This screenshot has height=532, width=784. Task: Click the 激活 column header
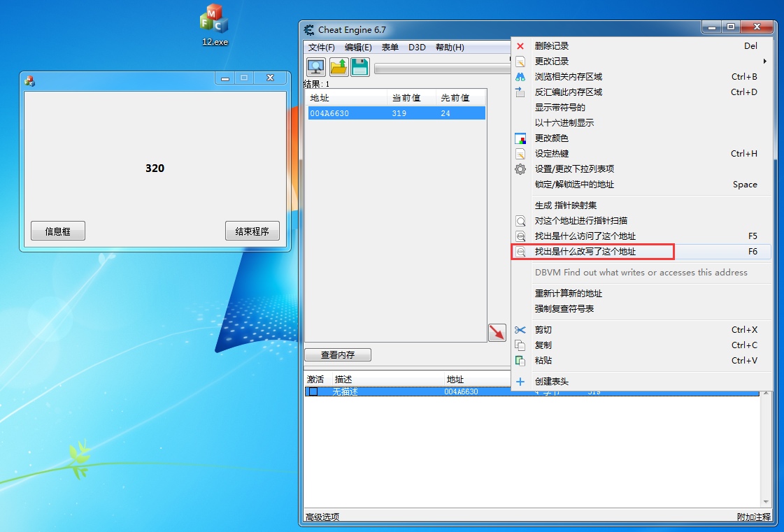tap(318, 380)
